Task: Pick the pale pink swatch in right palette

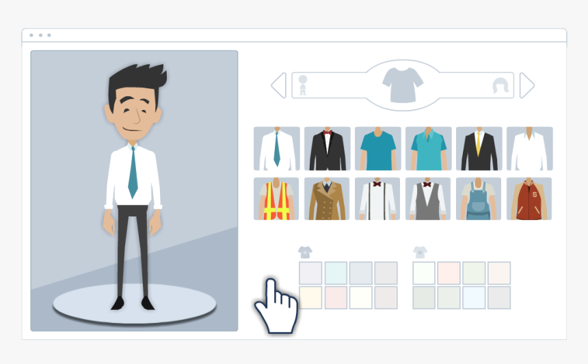Action: pyautogui.click(x=449, y=273)
